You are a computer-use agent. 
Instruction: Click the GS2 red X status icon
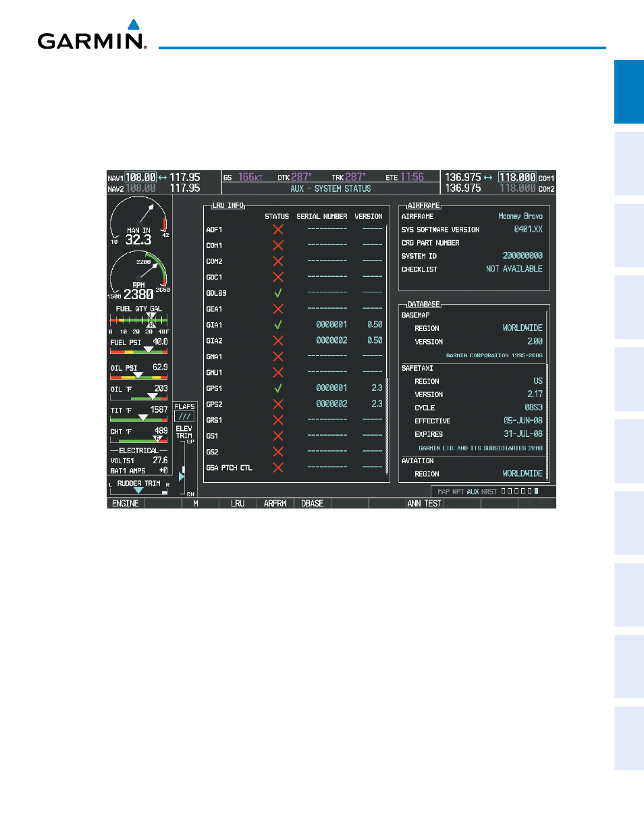click(x=277, y=452)
